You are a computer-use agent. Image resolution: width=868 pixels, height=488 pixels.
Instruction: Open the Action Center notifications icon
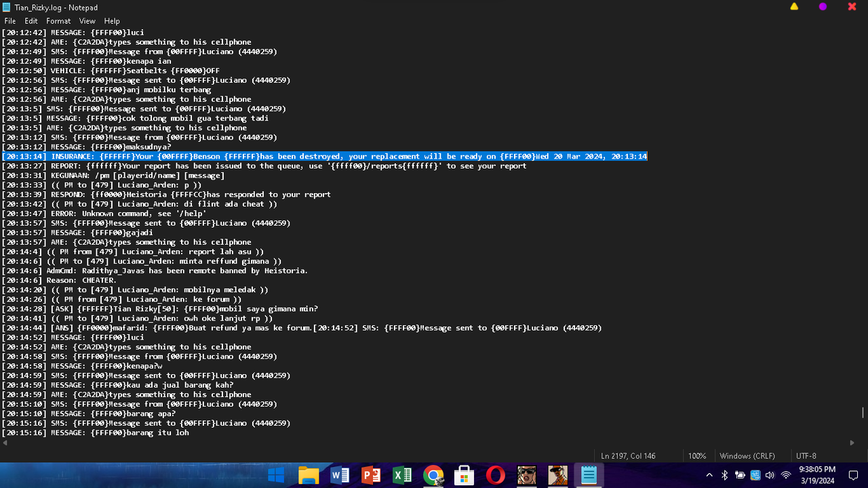[854, 475]
